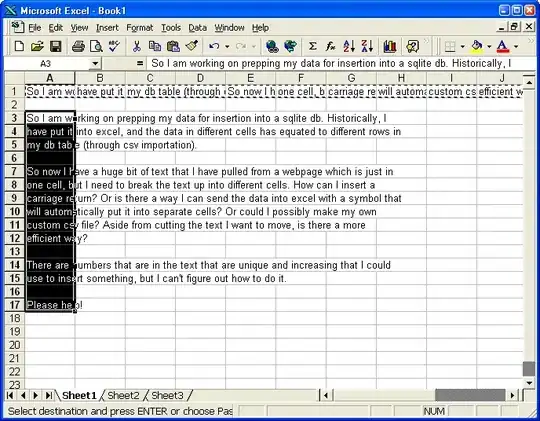Open the Redo history dropdown arrow
This screenshot has height=421, width=540.
tap(254, 46)
